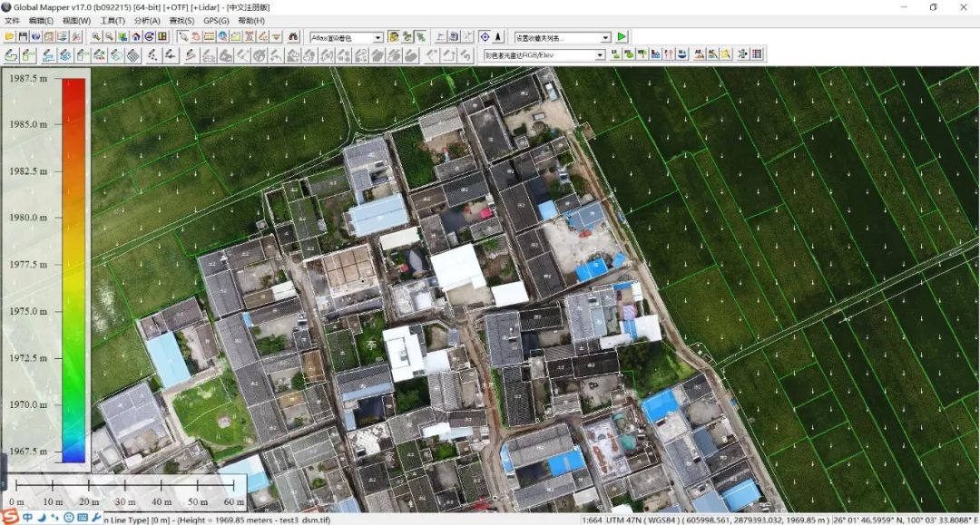Toggle the Sogou moon night mode icon
Screen dimensions: 980x525
pyautogui.click(x=41, y=518)
